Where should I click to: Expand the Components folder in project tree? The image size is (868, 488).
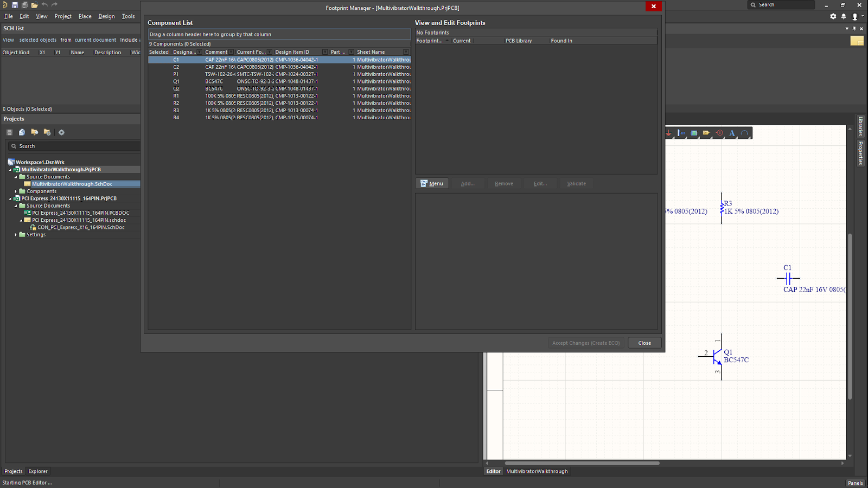16,191
